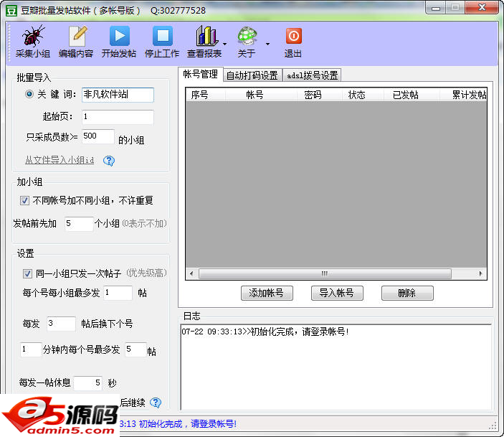Switch to 帐号管理 tab

201,75
